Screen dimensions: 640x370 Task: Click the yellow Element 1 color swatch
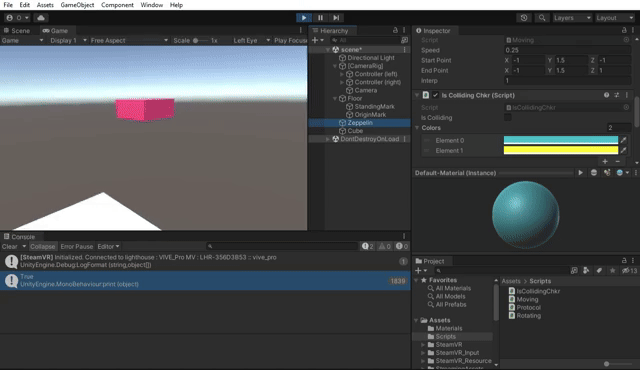[x=561, y=150]
